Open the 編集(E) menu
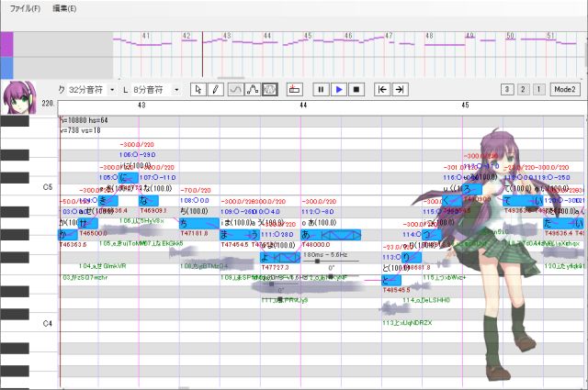Viewport: 588px width, 390px height. pos(64,8)
